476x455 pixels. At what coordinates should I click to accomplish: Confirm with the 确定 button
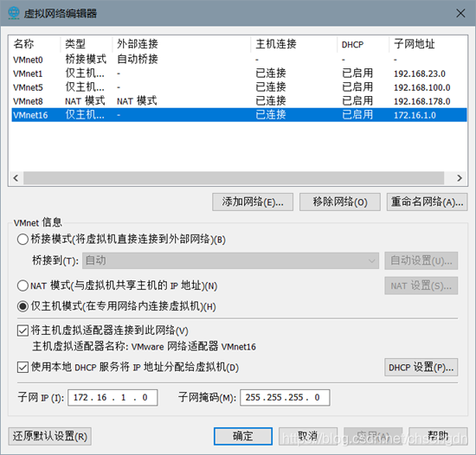coord(243,436)
